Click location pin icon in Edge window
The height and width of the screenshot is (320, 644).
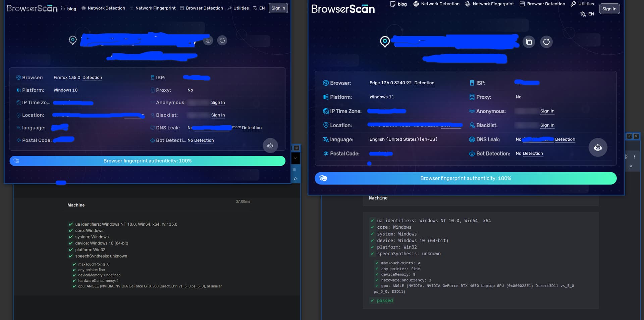[385, 42]
